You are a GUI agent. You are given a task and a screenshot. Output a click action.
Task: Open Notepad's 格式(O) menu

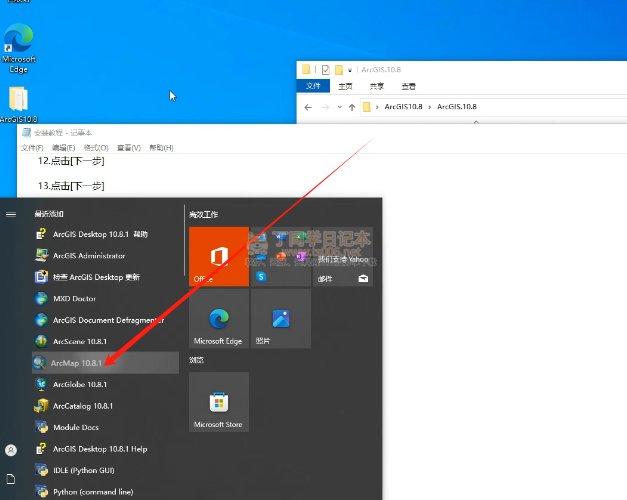96,148
